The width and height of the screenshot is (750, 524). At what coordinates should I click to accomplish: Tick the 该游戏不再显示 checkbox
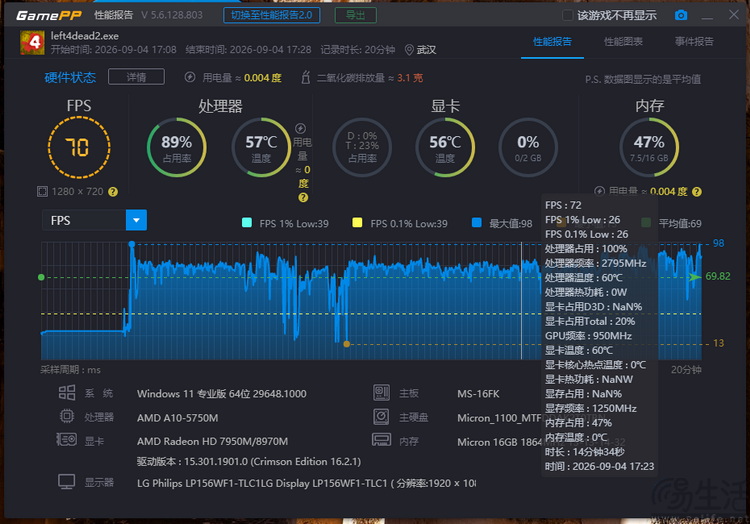tap(567, 15)
